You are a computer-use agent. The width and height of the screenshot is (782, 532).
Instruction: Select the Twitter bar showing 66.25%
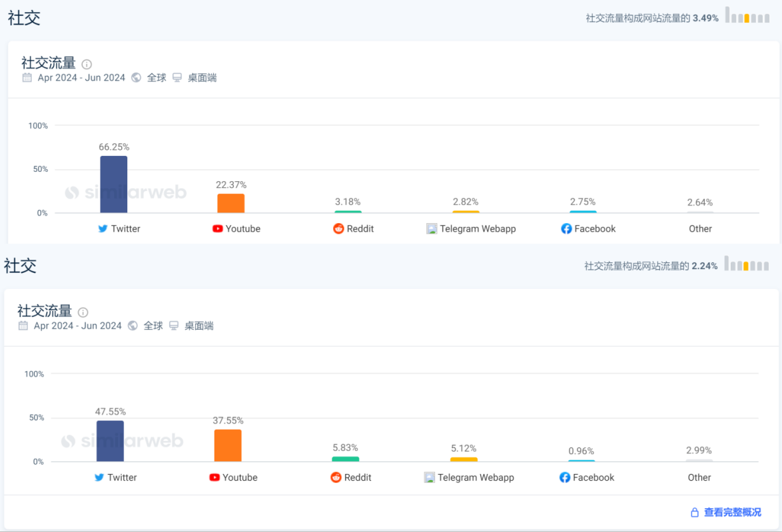(113, 184)
